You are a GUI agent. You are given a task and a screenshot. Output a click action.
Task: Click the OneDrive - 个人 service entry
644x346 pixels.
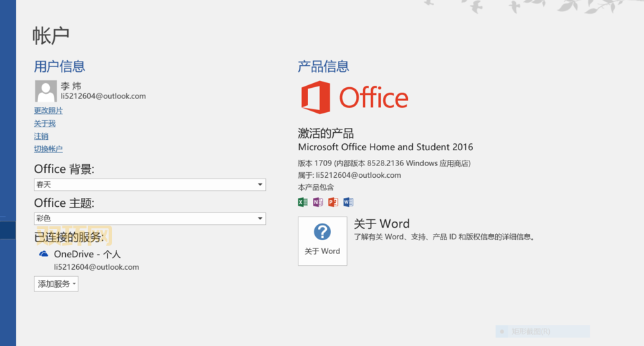click(87, 255)
